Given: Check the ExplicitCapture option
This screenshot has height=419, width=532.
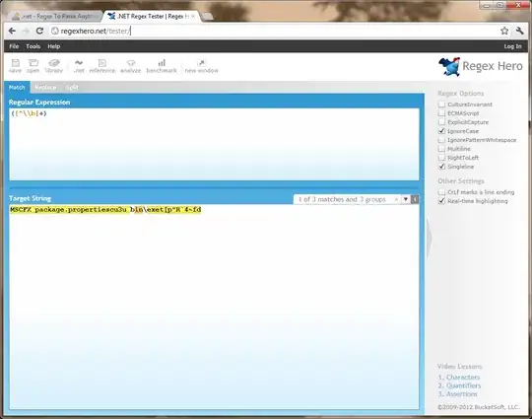Looking at the screenshot, I should click(441, 122).
